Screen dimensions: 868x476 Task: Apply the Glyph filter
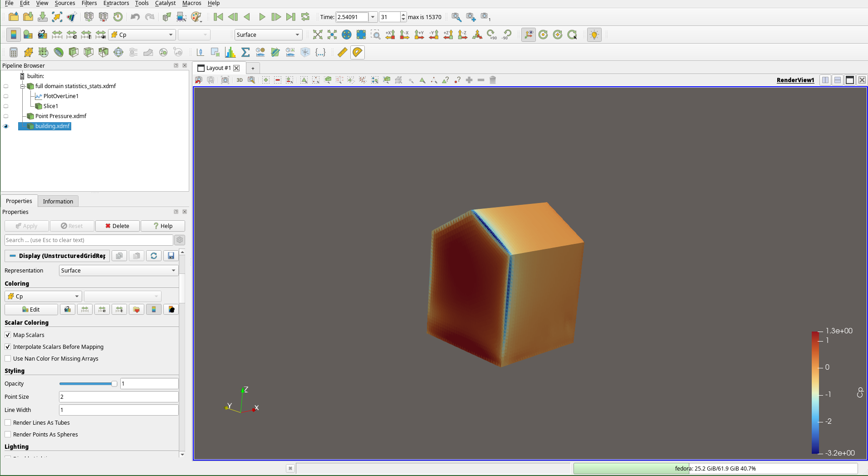pos(118,52)
